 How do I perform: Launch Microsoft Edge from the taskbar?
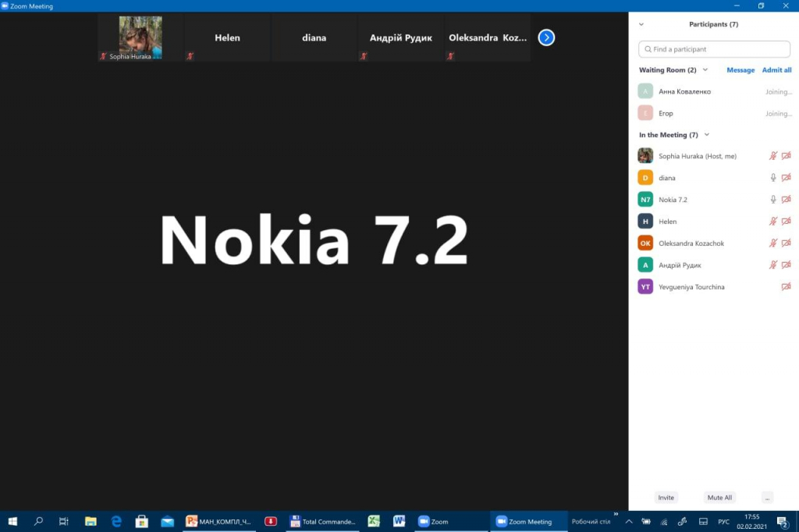(x=116, y=521)
